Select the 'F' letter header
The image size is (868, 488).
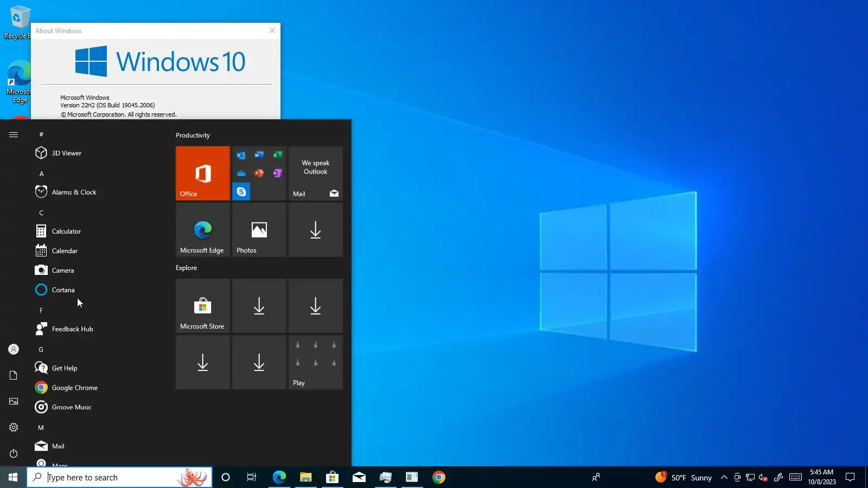(x=41, y=310)
